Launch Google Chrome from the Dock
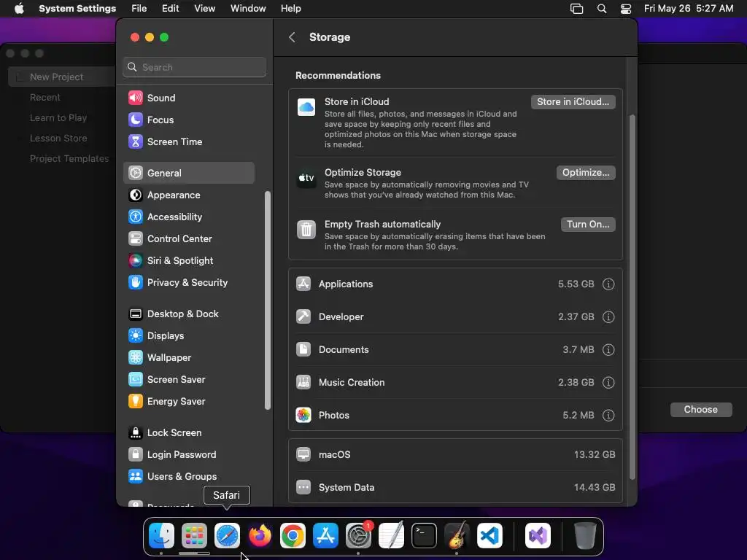 pyautogui.click(x=293, y=536)
